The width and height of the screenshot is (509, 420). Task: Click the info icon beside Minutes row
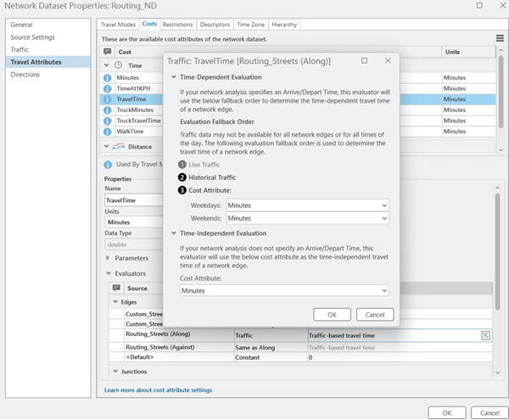107,78
